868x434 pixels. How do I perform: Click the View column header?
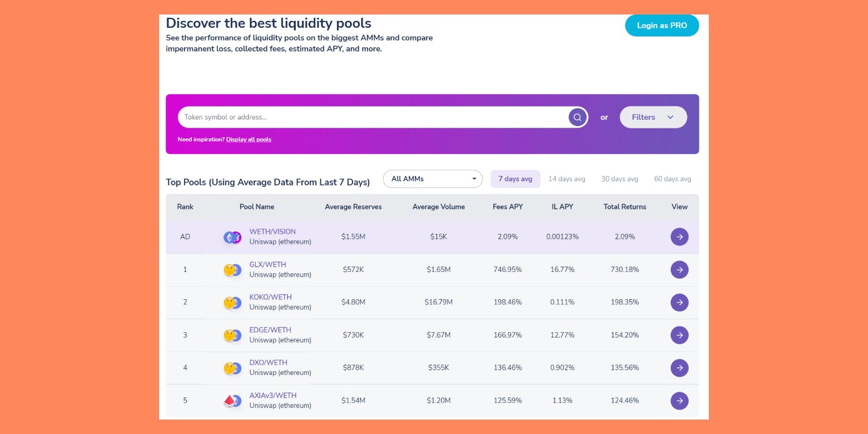pyautogui.click(x=680, y=207)
